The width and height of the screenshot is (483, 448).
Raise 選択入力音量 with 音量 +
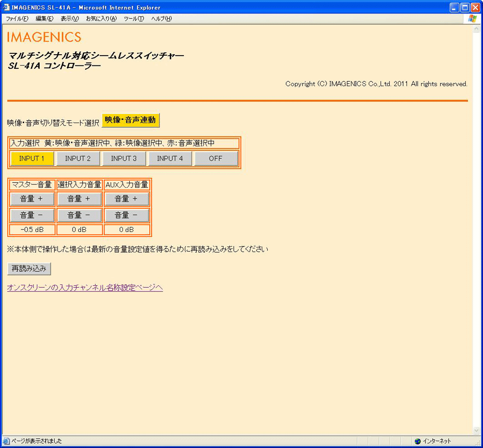[x=79, y=199]
